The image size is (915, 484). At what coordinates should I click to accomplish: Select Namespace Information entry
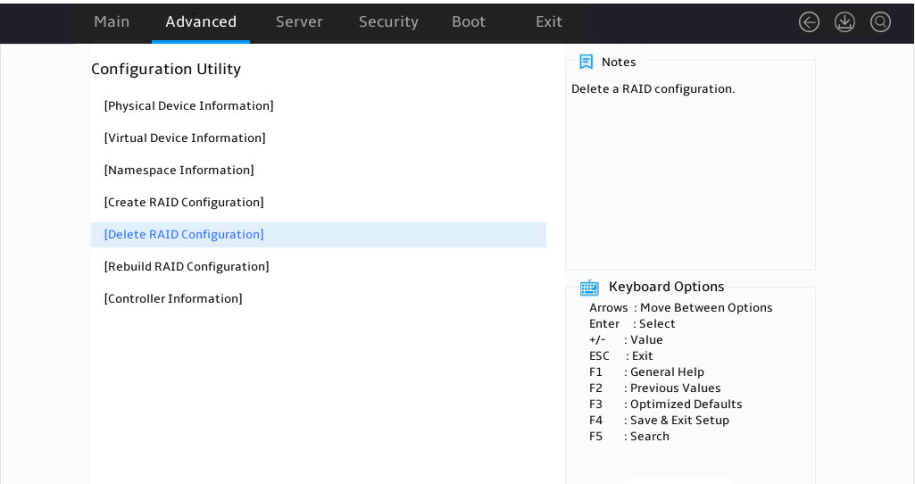tap(179, 170)
